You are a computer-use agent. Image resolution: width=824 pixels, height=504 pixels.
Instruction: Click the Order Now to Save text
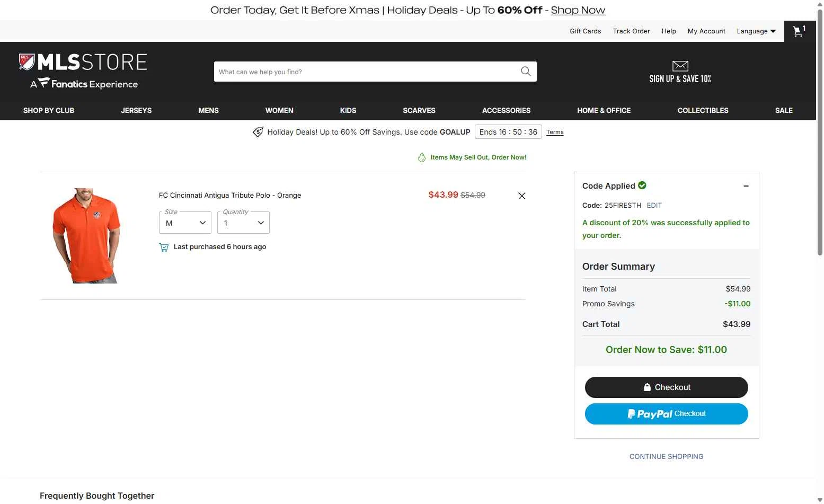[667, 350]
